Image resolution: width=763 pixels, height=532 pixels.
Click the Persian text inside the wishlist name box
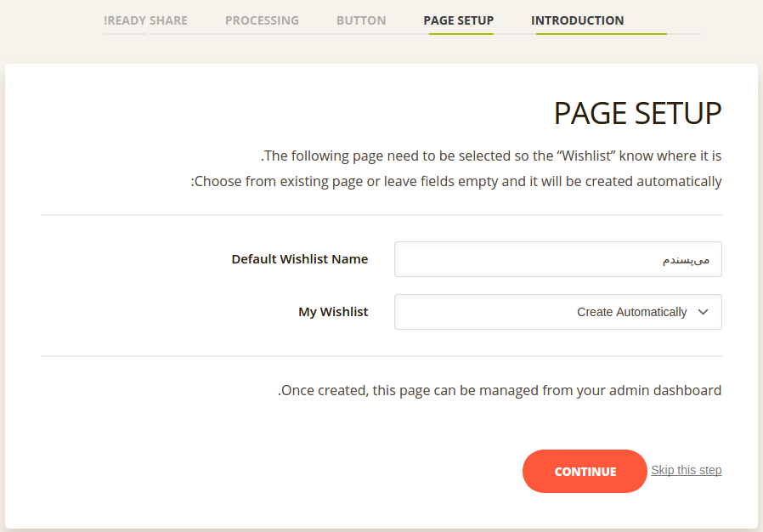[687, 260]
